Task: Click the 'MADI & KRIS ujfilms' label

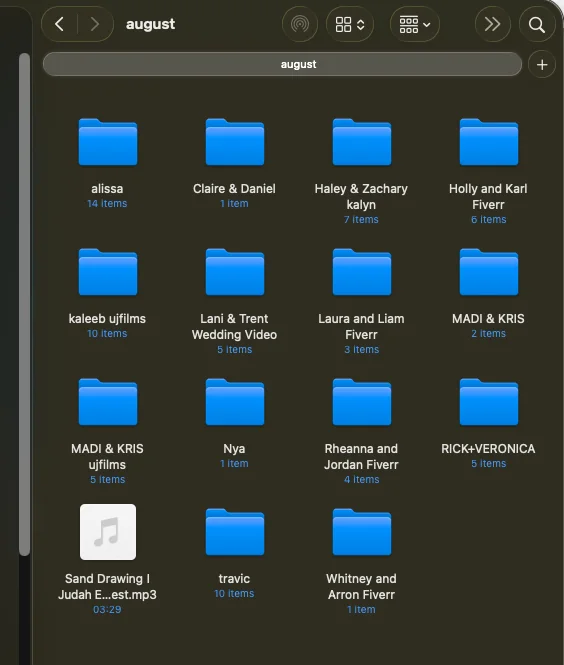Action: click(107, 456)
